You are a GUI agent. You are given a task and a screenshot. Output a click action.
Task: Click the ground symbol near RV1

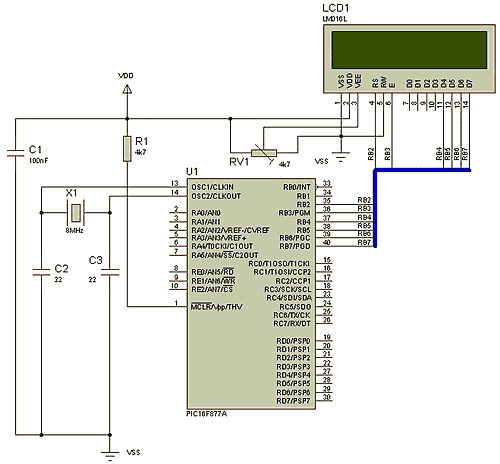(x=341, y=157)
